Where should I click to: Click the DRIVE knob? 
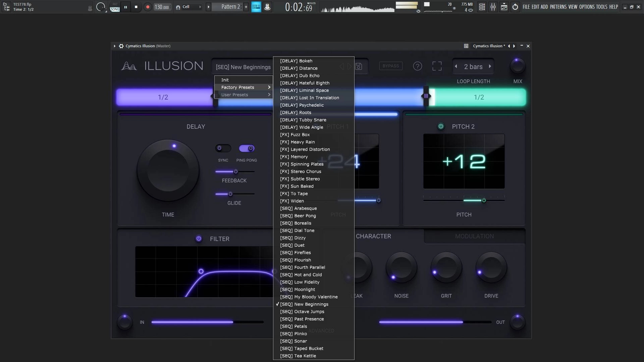[x=491, y=268]
